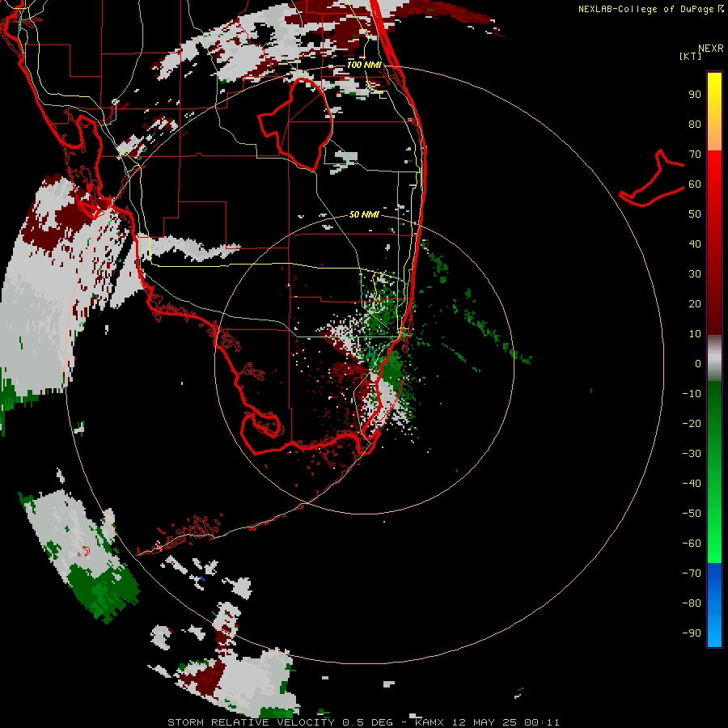Click the -30 value on the velocity scale

tap(692, 454)
